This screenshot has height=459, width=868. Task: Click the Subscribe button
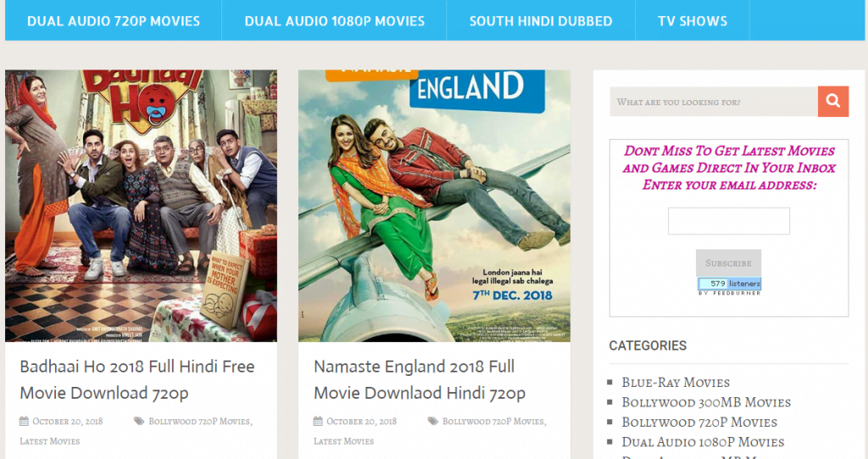728,263
